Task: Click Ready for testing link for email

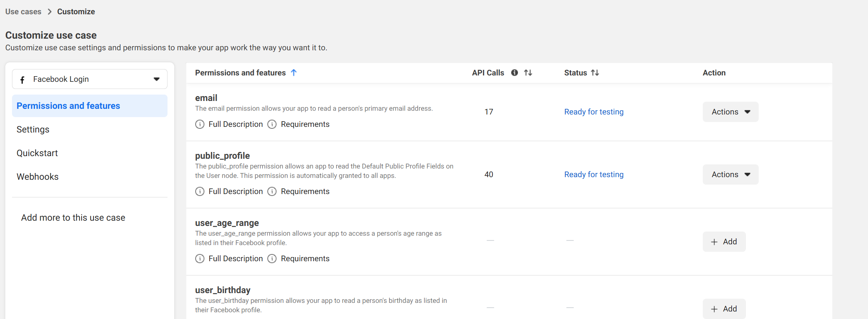Action: coord(593,112)
